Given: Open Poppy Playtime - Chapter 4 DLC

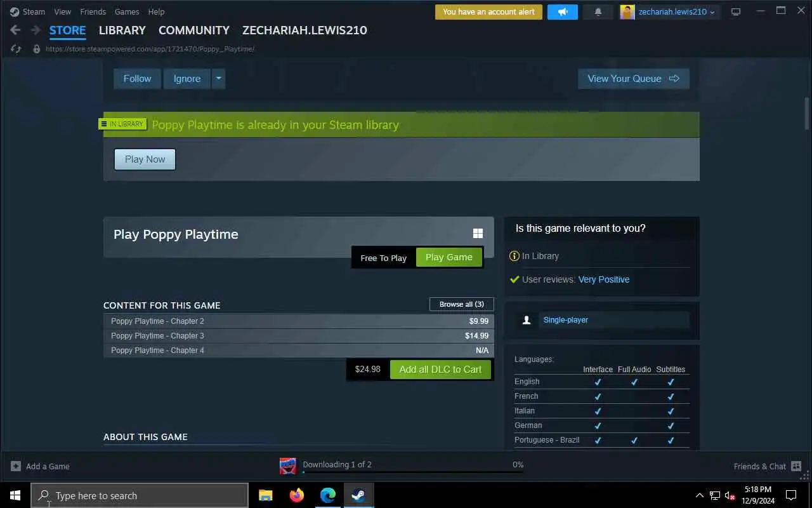Looking at the screenshot, I should 298,351.
